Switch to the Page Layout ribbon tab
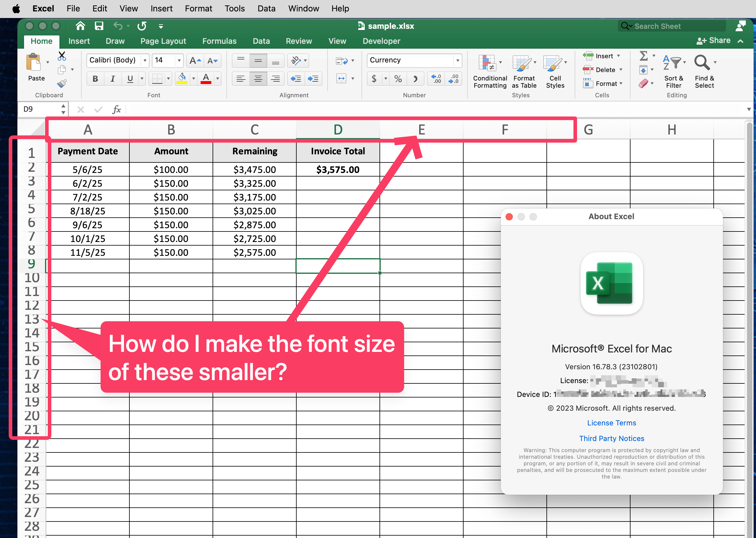 [x=163, y=41]
